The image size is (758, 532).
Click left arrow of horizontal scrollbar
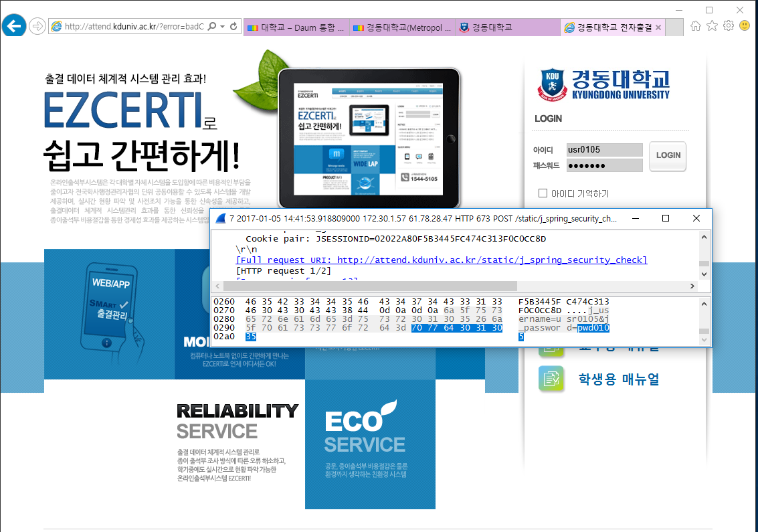click(217, 286)
